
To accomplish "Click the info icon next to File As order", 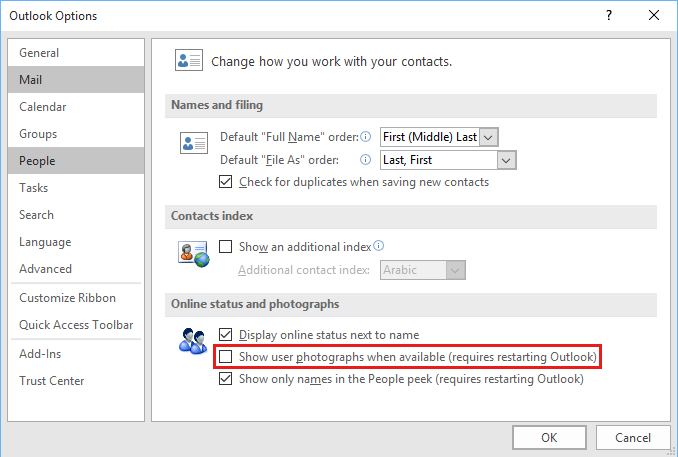I will tap(365, 160).
